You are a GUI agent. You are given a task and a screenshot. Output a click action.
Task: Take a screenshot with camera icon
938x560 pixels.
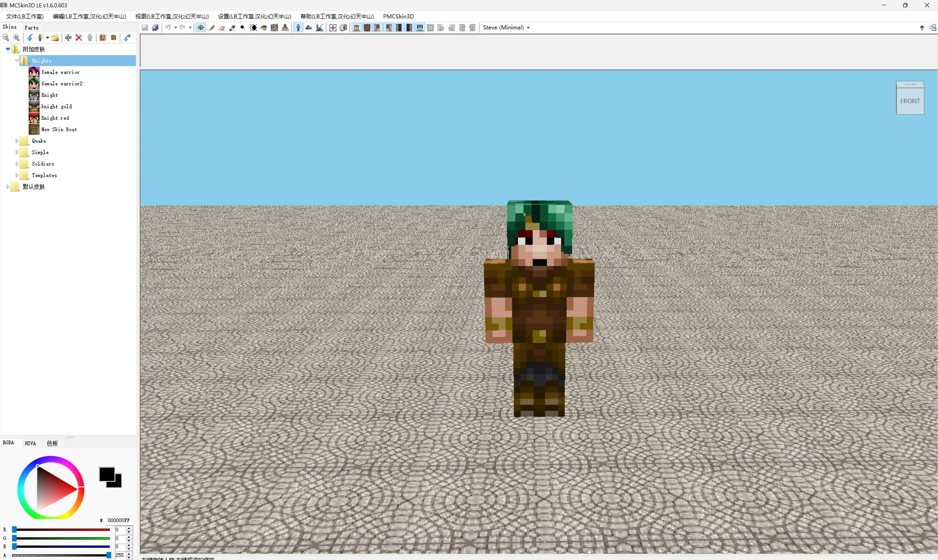click(343, 28)
